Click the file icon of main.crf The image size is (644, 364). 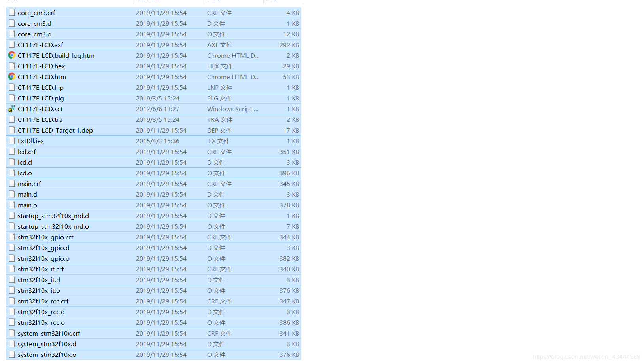click(x=12, y=184)
